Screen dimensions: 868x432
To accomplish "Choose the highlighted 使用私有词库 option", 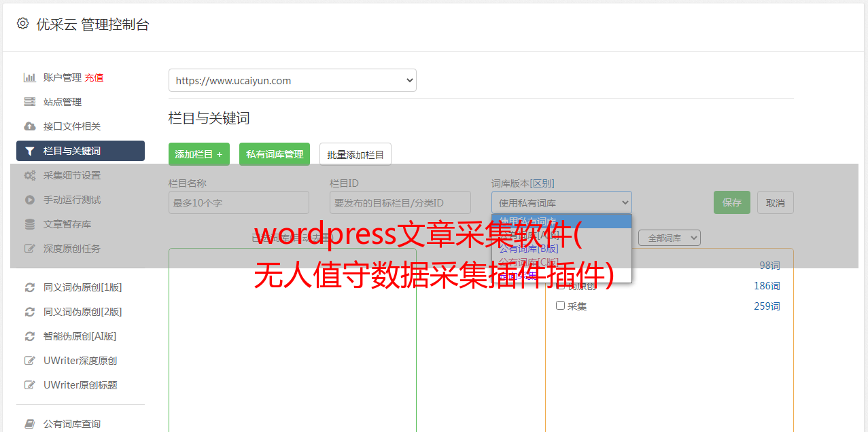I will point(561,221).
